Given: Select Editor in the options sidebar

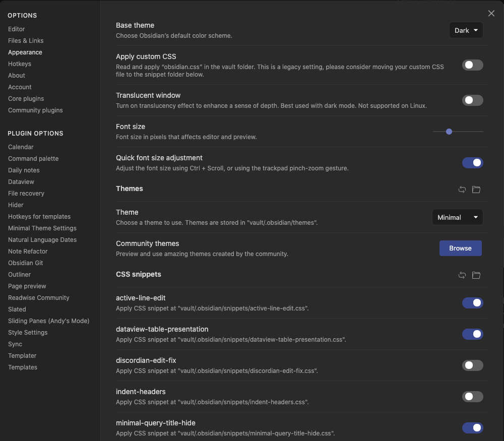Looking at the screenshot, I should tap(16, 29).
